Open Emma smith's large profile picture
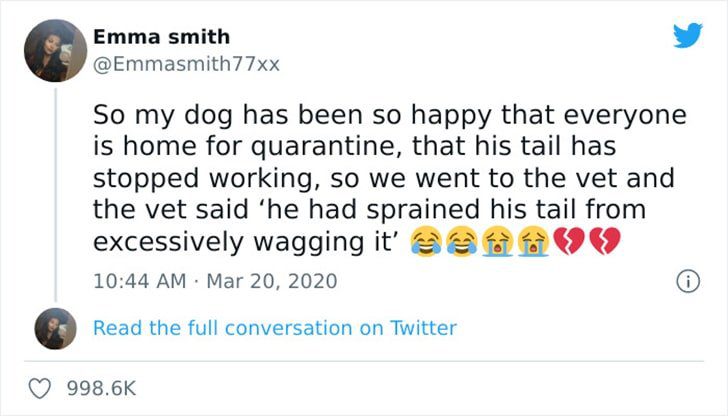The image size is (728, 416). point(55,51)
